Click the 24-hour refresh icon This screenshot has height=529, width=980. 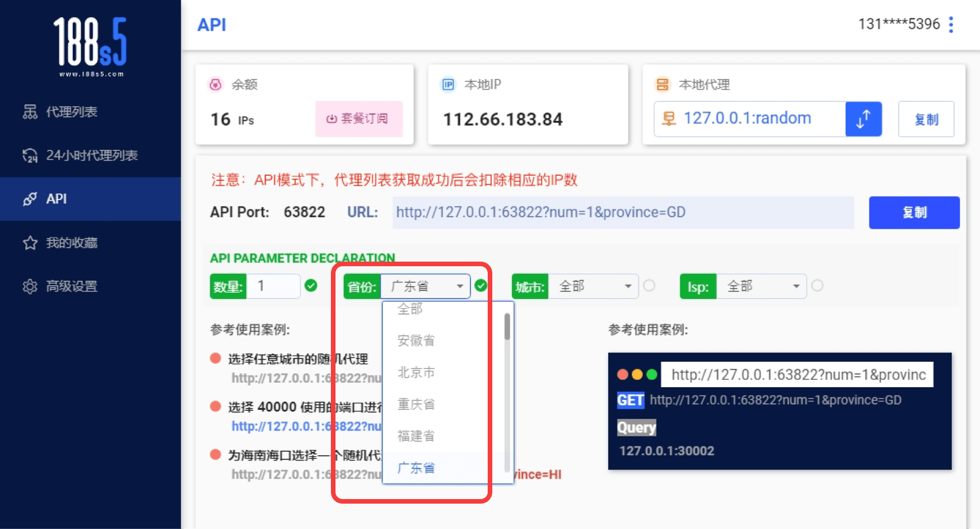(30, 156)
